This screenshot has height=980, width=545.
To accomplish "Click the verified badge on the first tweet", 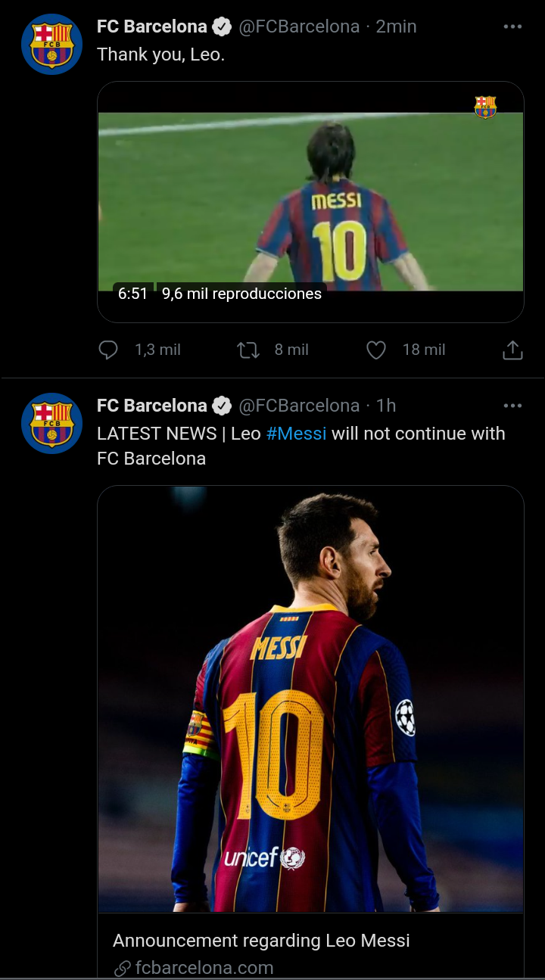I will pos(222,27).
